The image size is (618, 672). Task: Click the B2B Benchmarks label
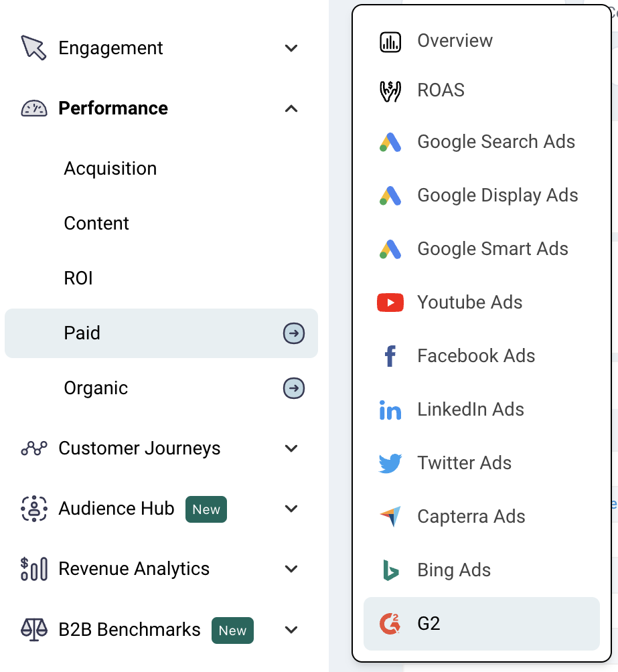pyautogui.click(x=129, y=630)
